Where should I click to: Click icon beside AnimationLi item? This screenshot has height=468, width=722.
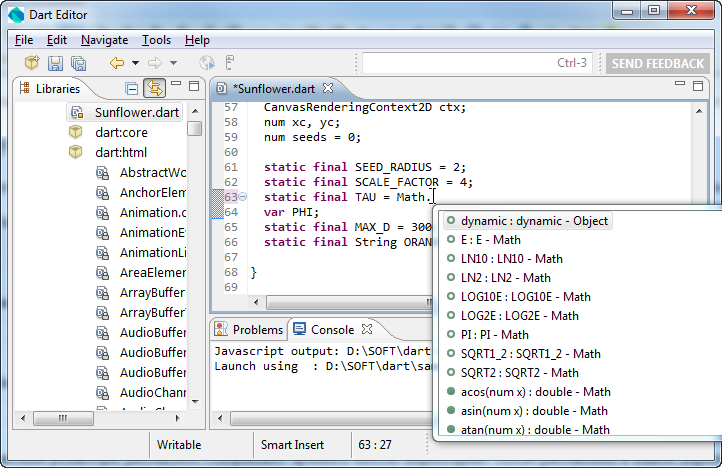tap(102, 253)
